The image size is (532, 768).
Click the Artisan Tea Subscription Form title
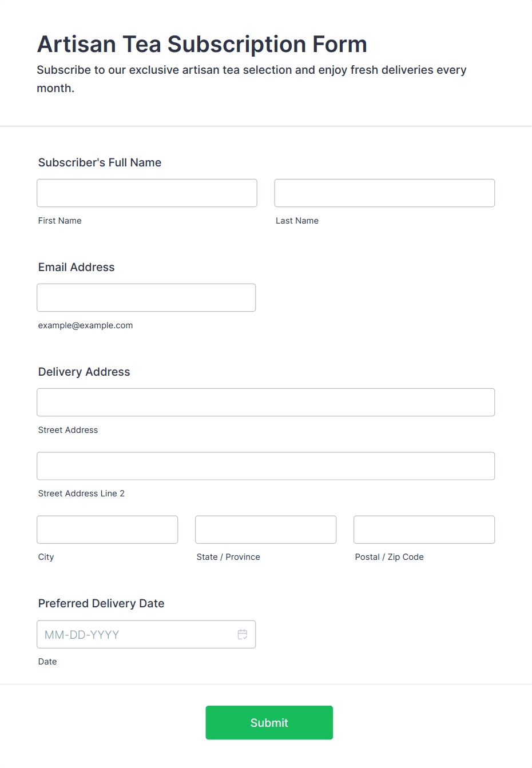click(x=202, y=44)
